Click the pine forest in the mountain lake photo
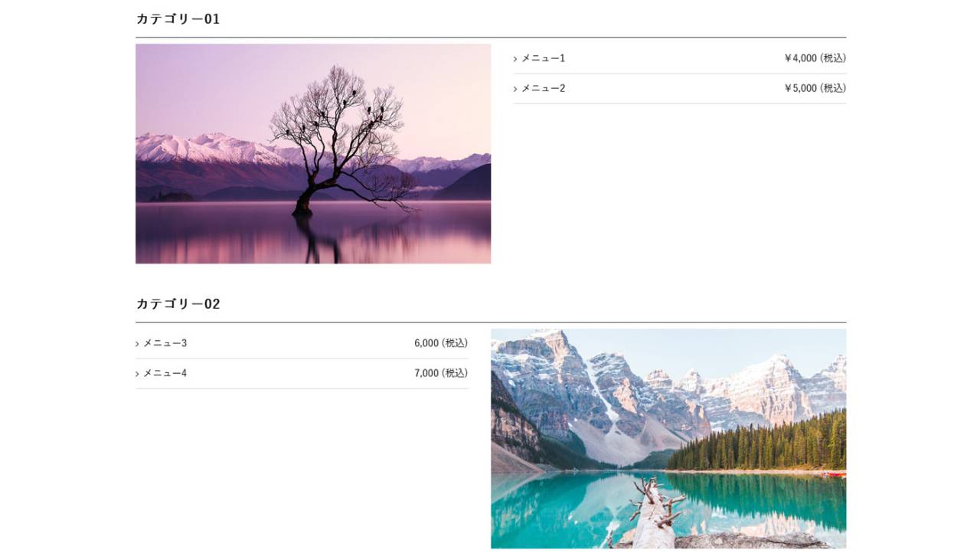 tap(758, 443)
